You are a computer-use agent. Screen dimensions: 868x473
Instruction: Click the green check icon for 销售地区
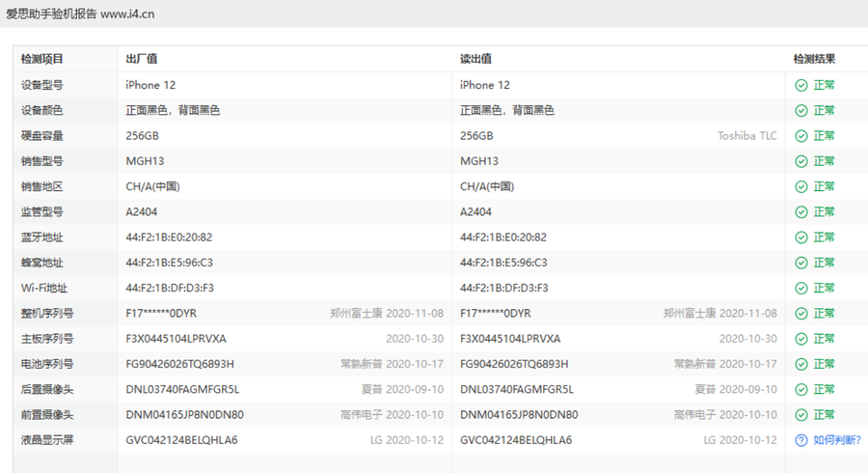(801, 186)
